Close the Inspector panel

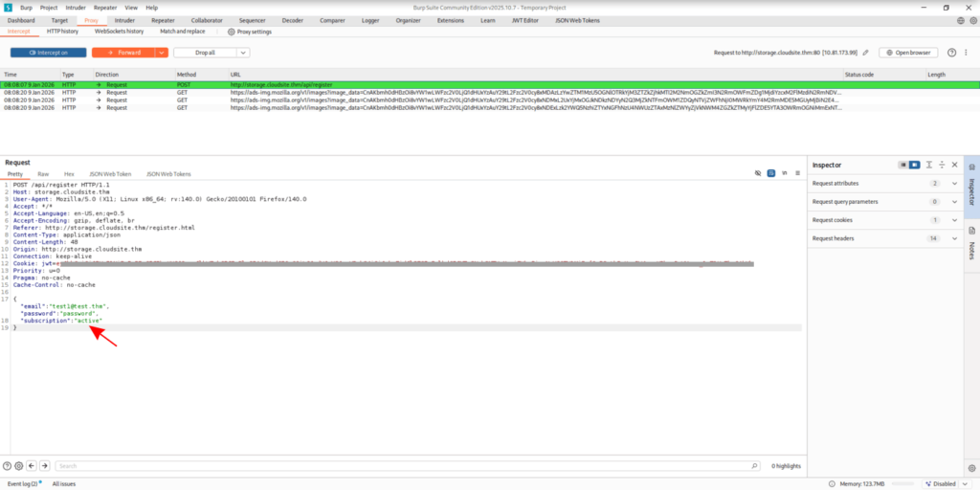coord(955,165)
